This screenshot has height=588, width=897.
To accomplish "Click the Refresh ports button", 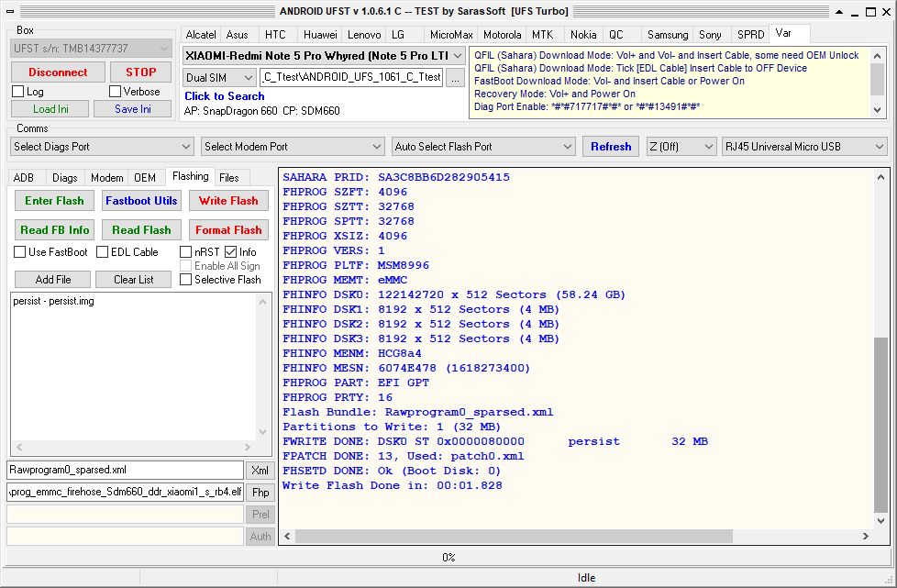I will [x=611, y=147].
